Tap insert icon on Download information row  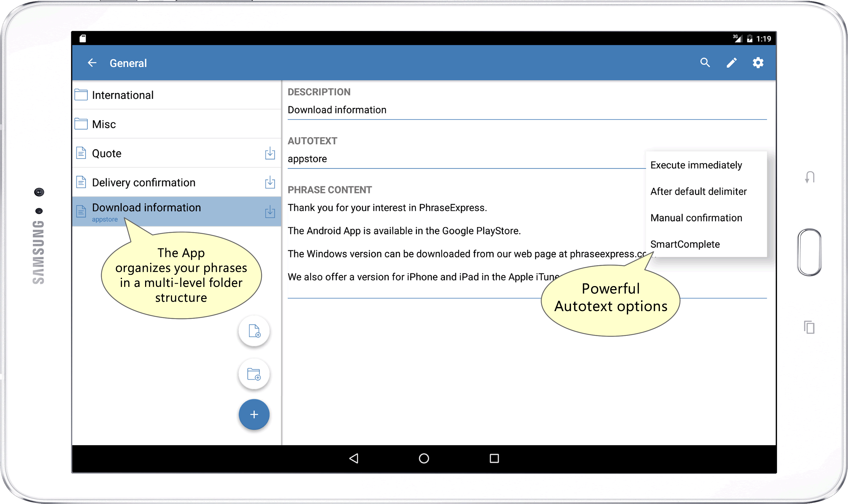click(x=270, y=212)
